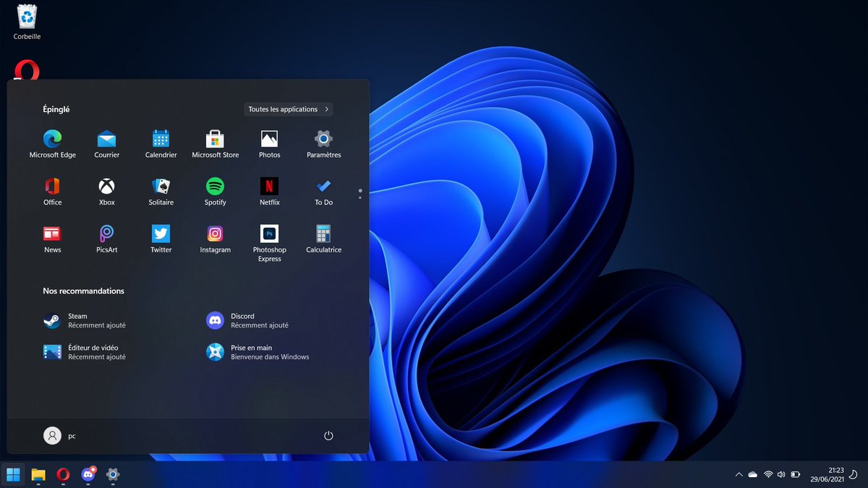This screenshot has height=488, width=868.
Task: Open the Solitaire game
Action: 161,187
